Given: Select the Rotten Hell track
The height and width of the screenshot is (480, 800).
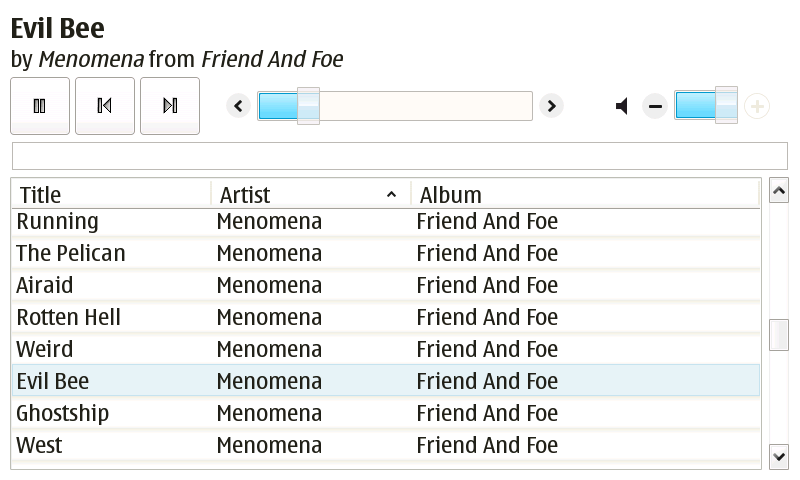Looking at the screenshot, I should pyautogui.click(x=69, y=318).
